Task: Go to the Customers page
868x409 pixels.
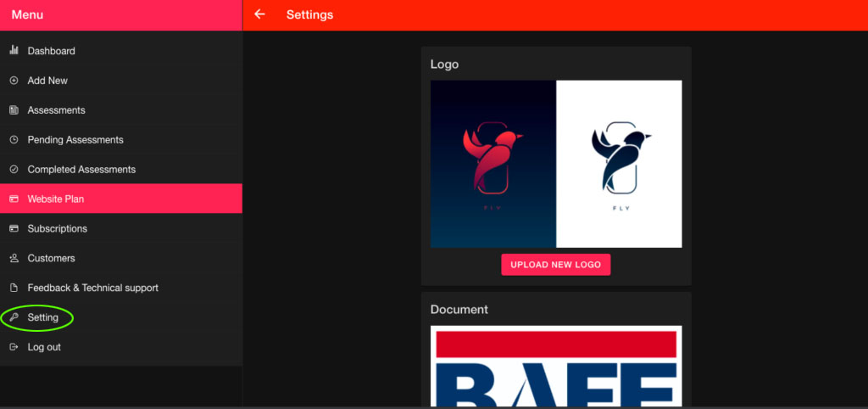Action: coord(121,258)
